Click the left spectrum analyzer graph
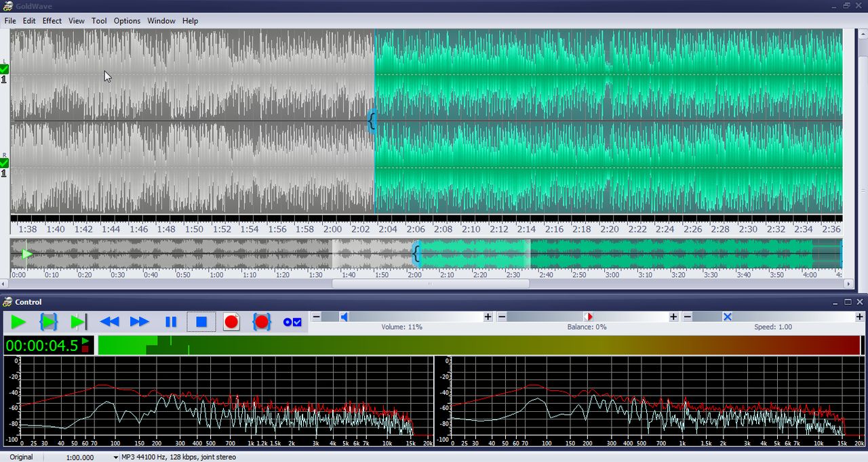The height and width of the screenshot is (462, 868). [218, 400]
